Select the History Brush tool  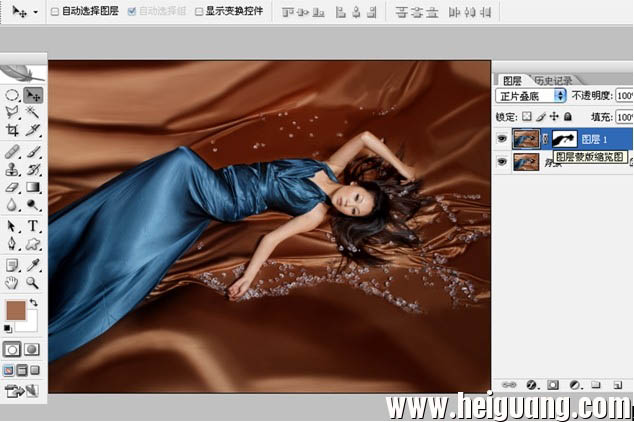[x=33, y=170]
